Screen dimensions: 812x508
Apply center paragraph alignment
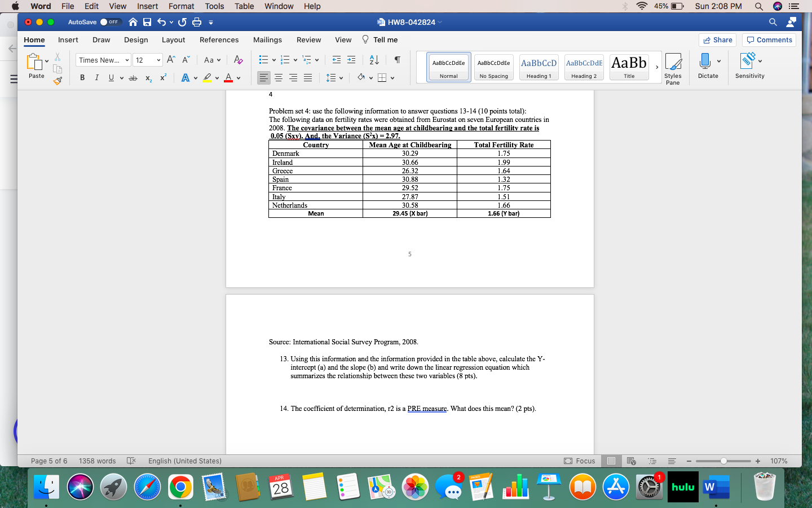tap(279, 77)
